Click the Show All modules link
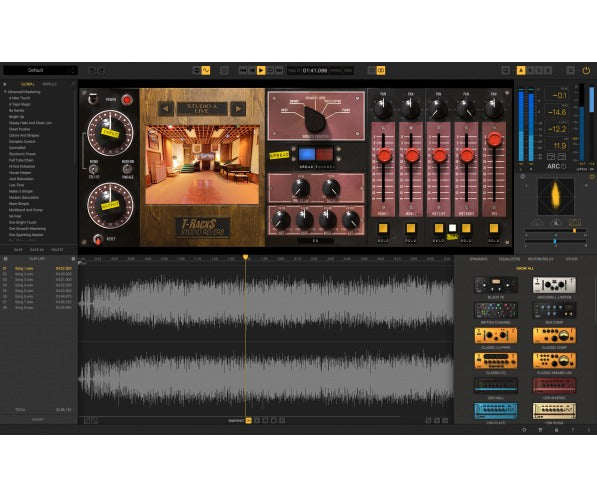The image size is (597, 497). [525, 268]
